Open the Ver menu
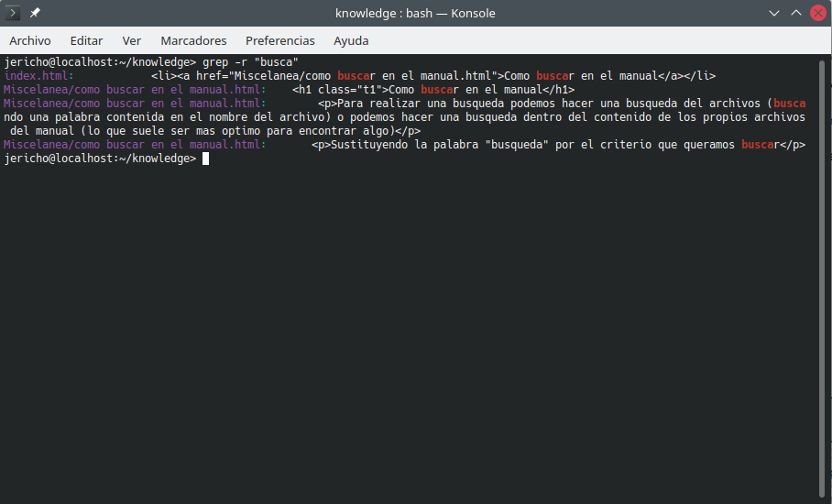Screen dimensions: 832x504 [132, 40]
